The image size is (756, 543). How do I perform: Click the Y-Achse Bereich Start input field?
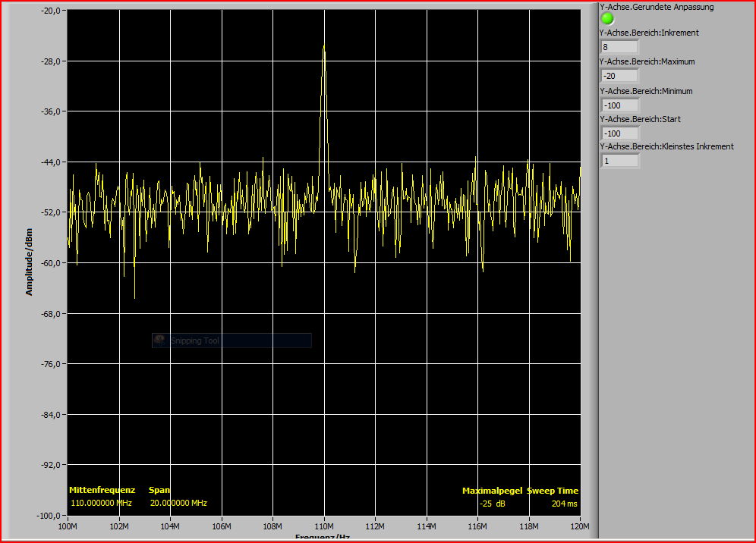click(619, 133)
